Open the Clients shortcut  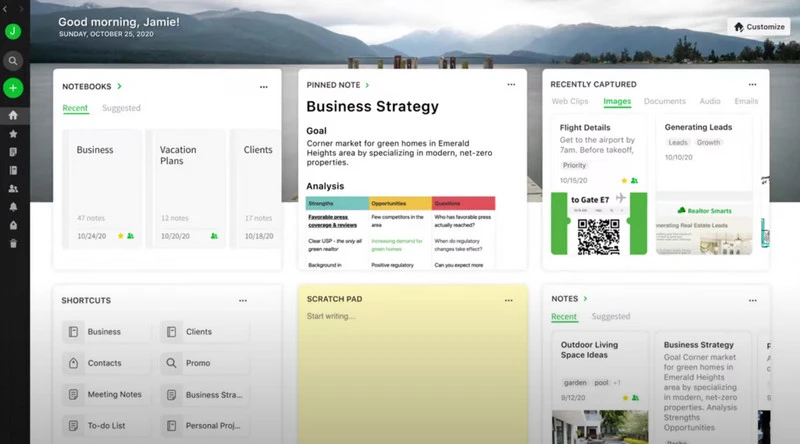click(205, 332)
